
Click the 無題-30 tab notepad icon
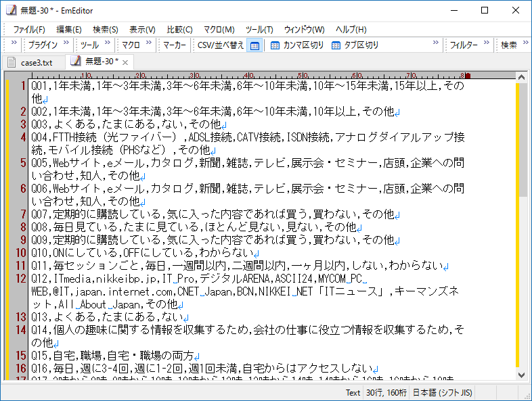pos(75,61)
